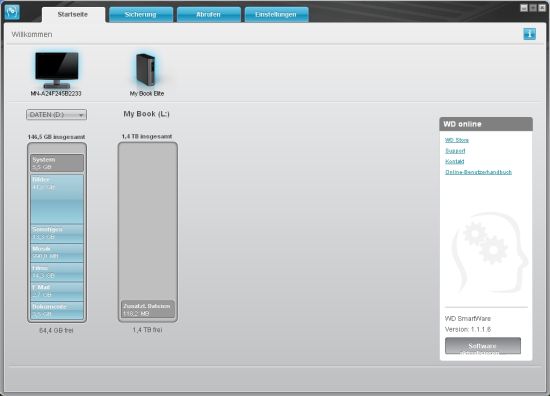Click the '1,4 TB frei' text
550x396 pixels.
pyautogui.click(x=147, y=330)
